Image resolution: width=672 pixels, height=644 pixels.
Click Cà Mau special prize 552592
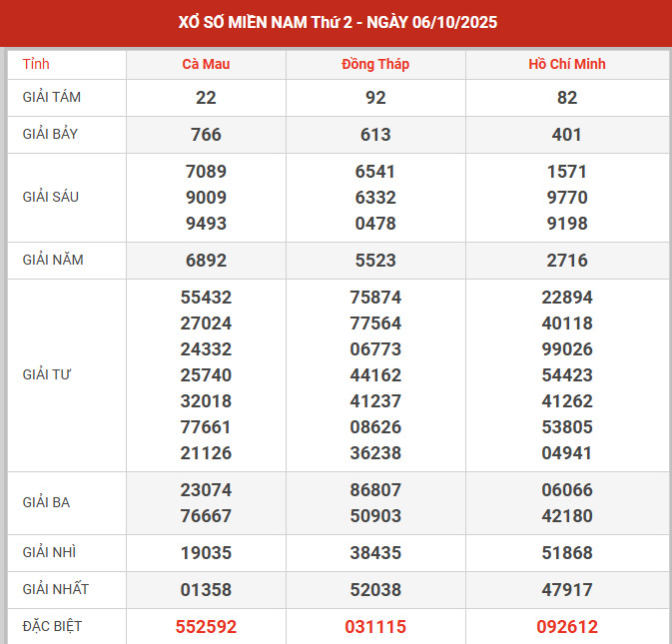coord(206,627)
